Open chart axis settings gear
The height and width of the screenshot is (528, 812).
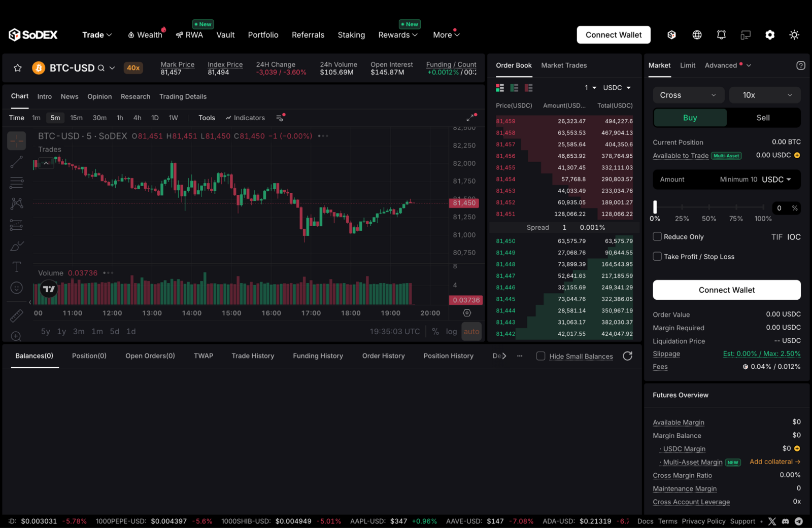click(x=467, y=313)
